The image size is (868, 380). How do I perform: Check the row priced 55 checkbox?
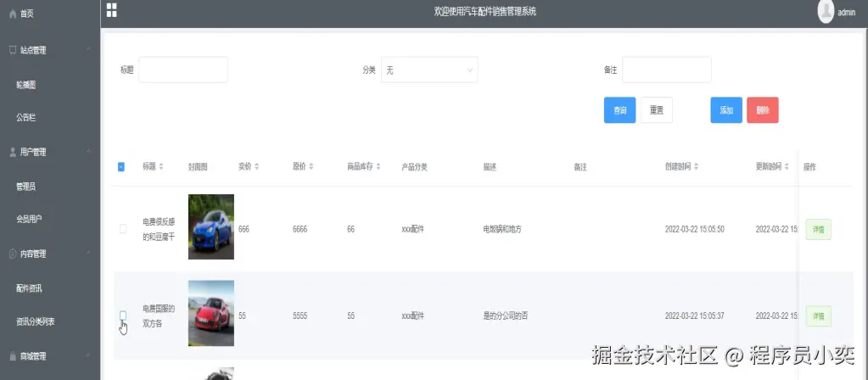coord(123,315)
